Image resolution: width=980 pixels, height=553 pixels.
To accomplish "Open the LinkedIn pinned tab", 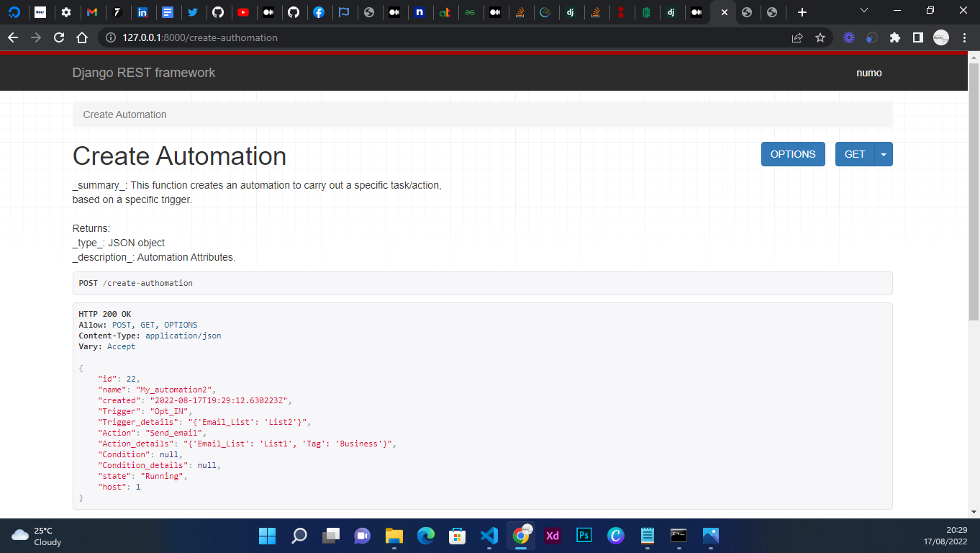I will pyautogui.click(x=143, y=12).
